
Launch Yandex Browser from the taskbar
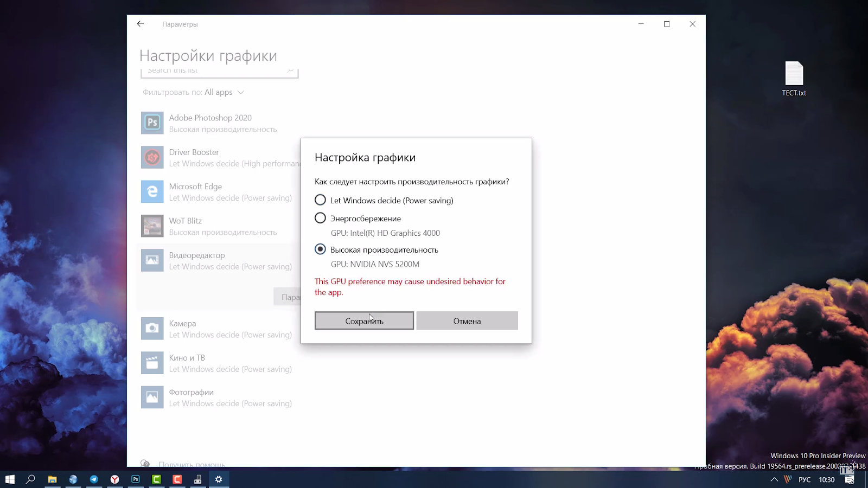click(115, 479)
